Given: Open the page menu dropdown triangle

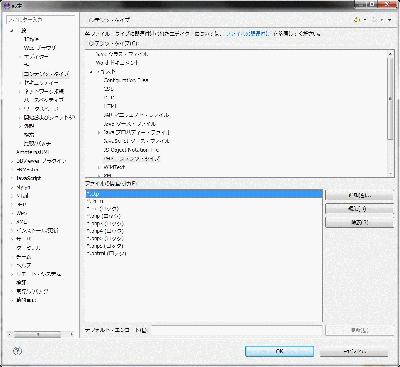Looking at the screenshot, I should point(390,20).
